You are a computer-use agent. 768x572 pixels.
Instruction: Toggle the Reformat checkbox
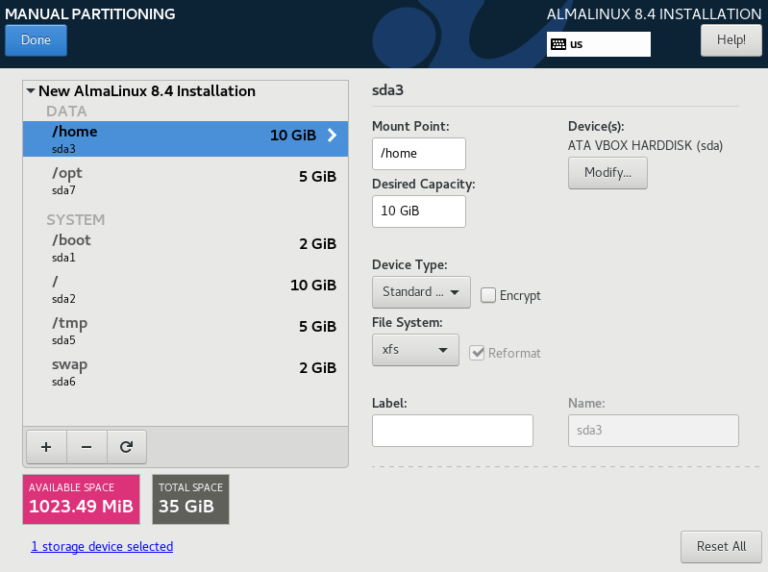coord(477,353)
